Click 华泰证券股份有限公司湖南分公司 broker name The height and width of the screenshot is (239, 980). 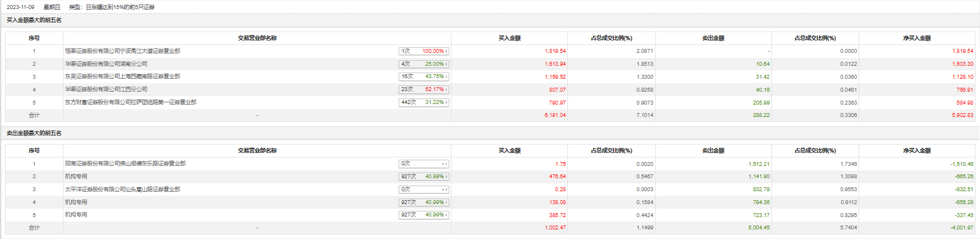click(106, 64)
